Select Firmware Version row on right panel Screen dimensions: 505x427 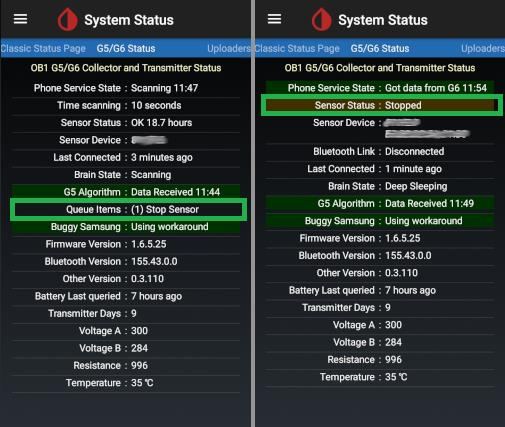coord(380,238)
